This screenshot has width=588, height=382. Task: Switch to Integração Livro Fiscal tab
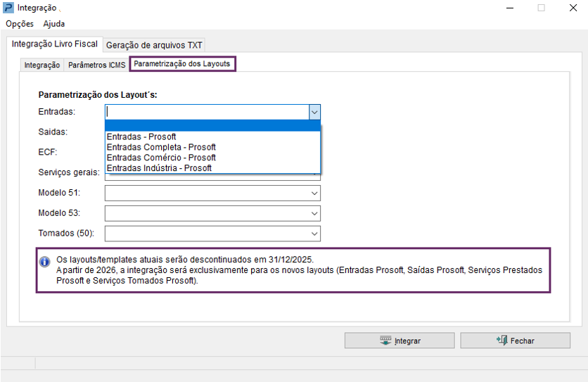coord(55,44)
